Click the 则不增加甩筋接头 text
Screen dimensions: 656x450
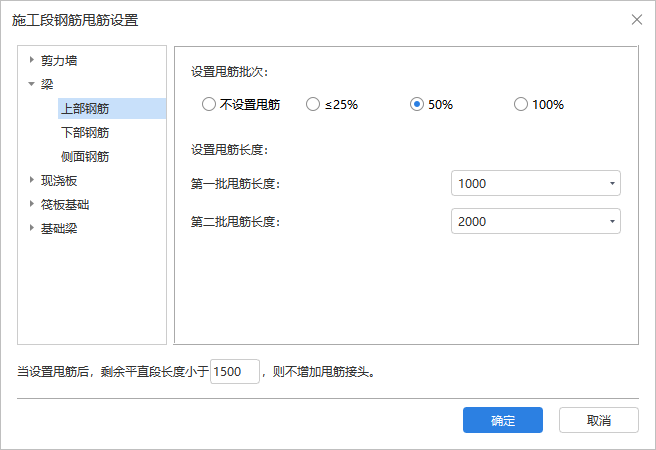[323, 371]
